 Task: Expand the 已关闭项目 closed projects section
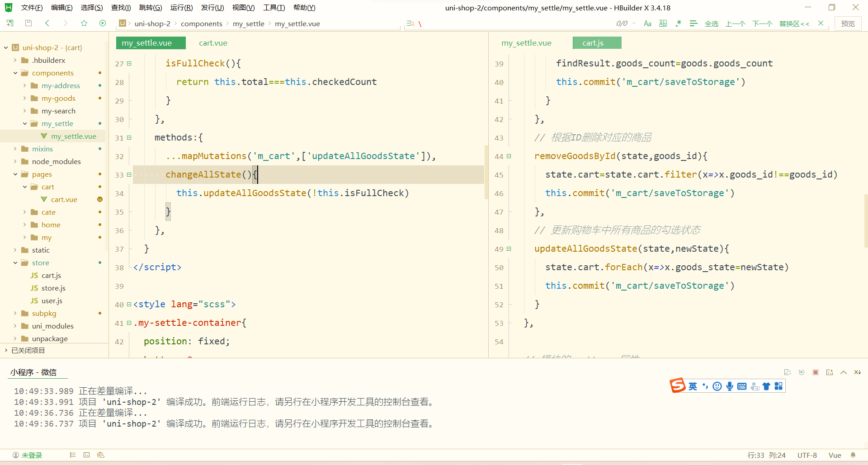click(6, 350)
